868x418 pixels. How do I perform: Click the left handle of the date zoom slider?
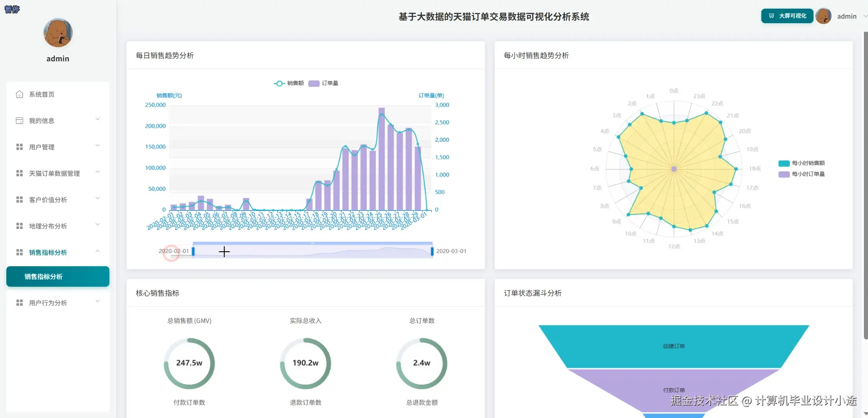tap(193, 251)
